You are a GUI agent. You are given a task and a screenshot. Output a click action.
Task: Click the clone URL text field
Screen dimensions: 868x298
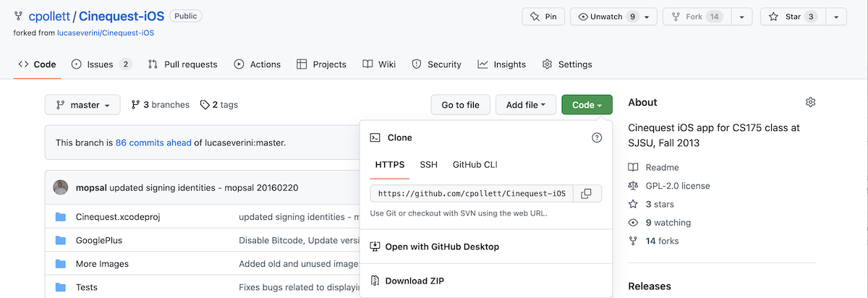coord(472,193)
